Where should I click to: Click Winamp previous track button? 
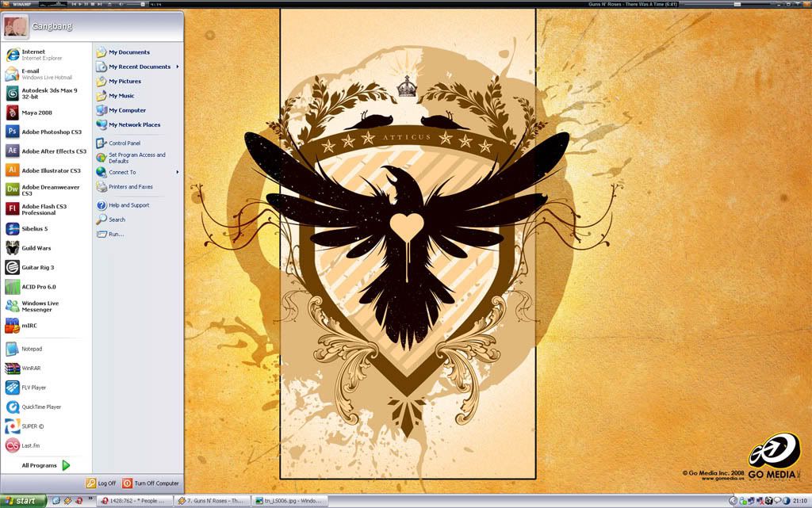coord(74,4)
